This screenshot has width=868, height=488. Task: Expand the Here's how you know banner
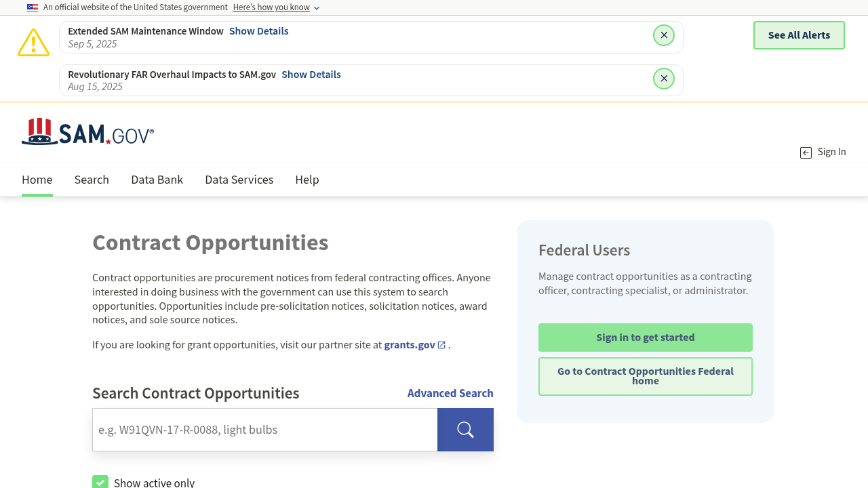pyautogui.click(x=276, y=7)
